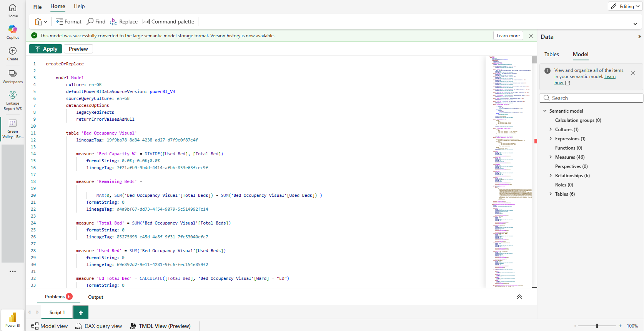Adjust the zoom slider handle
This screenshot has height=331, width=644.
click(597, 326)
